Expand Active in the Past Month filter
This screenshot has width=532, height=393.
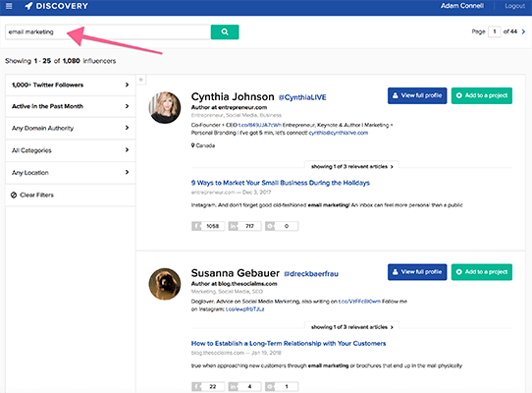pos(71,106)
